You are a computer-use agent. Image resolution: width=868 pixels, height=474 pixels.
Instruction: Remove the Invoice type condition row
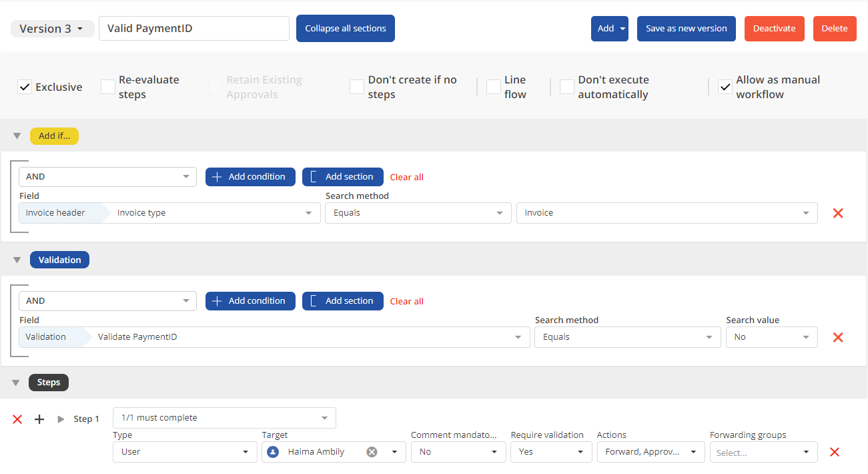[838, 213]
